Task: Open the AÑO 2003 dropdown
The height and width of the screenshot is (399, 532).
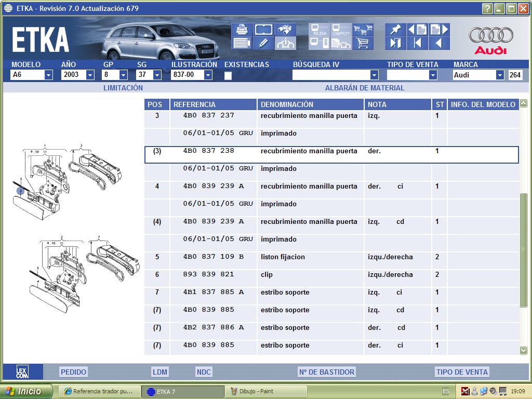Action: [90, 75]
